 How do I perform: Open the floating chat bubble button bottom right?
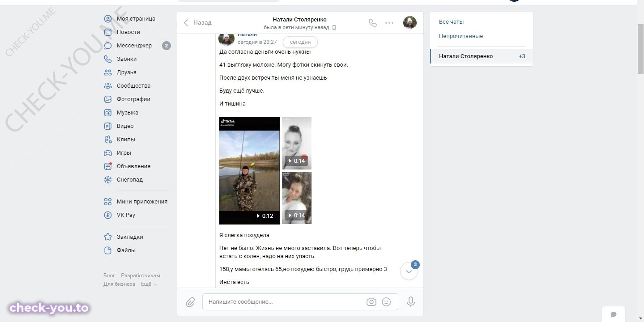614,314
